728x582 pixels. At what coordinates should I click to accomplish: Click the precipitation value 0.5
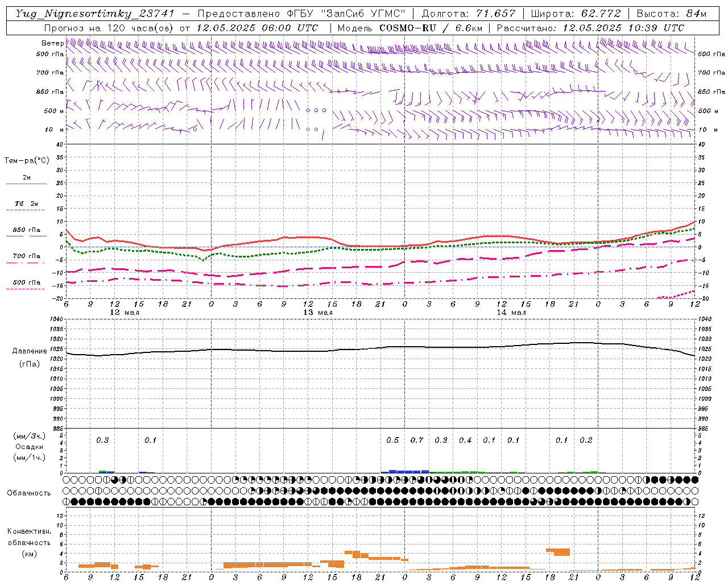[392, 440]
